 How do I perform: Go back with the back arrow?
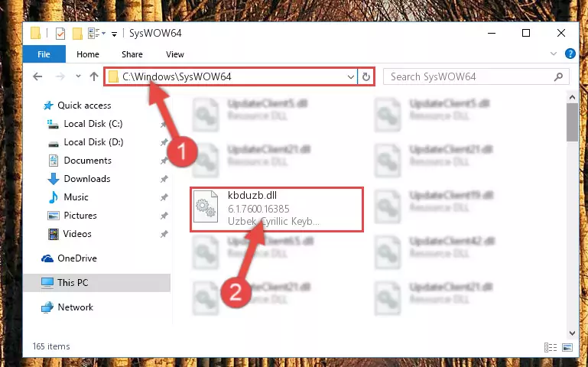[x=37, y=77]
